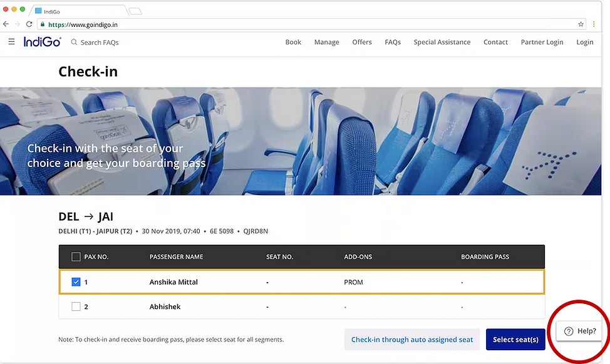Viewport: 610px width, 364px height.
Task: Click the seat banner image
Action: pos(301,141)
